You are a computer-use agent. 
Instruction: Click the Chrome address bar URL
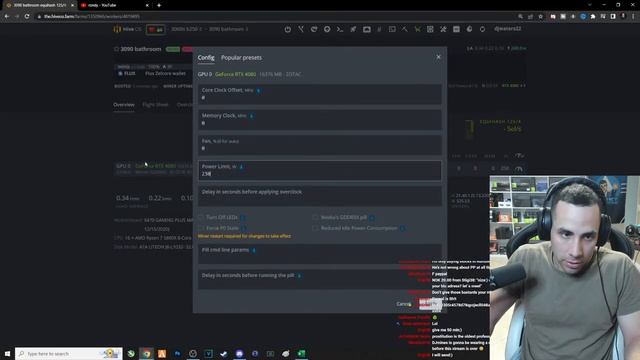coord(92,16)
